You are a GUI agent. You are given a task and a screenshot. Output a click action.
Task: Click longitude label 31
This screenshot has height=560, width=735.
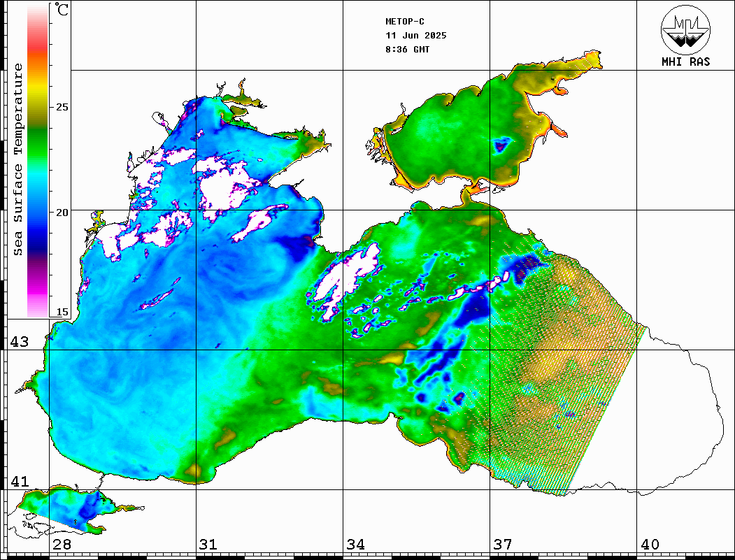[208, 545]
